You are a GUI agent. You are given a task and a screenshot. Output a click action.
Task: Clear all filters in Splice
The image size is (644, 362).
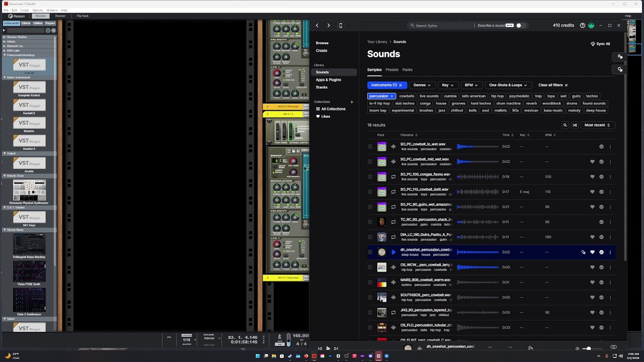(x=553, y=85)
